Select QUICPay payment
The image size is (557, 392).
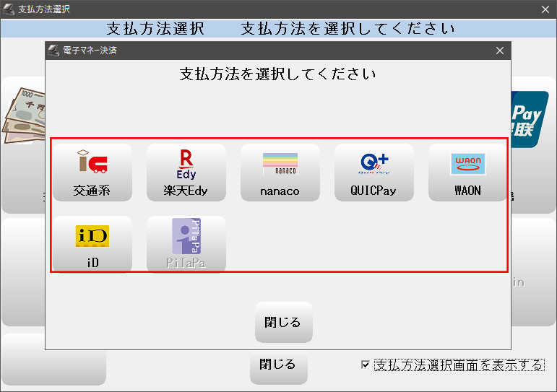point(374,173)
